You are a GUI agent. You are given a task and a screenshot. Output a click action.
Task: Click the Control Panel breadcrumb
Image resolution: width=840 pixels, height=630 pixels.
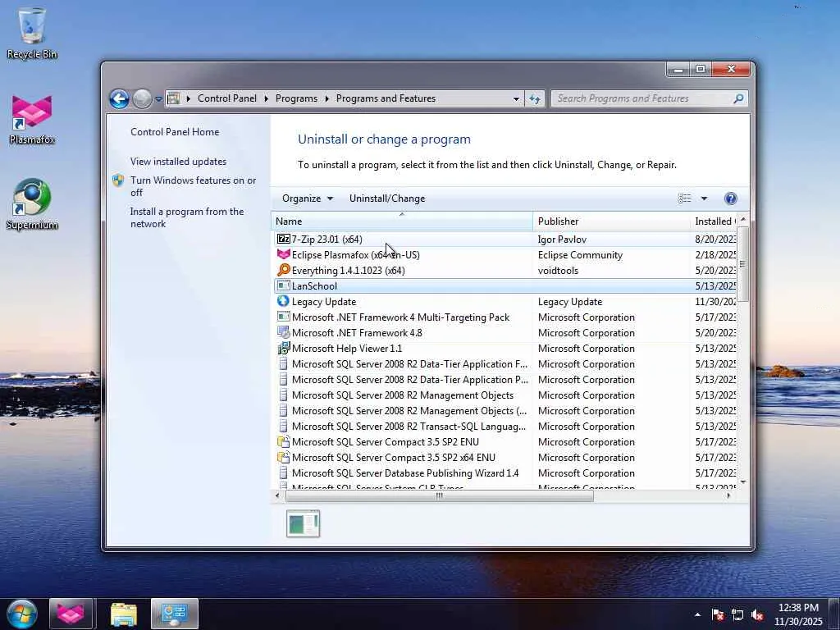pyautogui.click(x=227, y=98)
